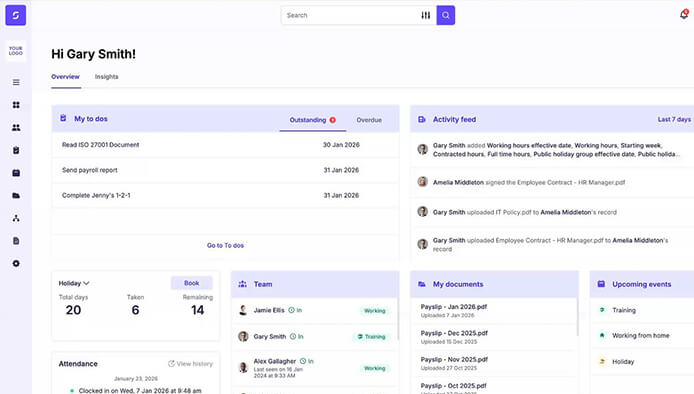Click the View history link in Attendance
This screenshot has height=394, width=694.
191,364
